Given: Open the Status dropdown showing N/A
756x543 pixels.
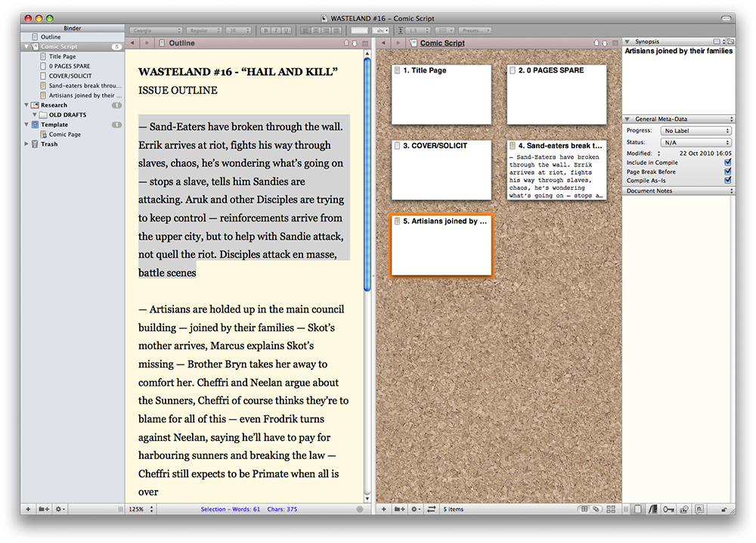Looking at the screenshot, I should [x=696, y=142].
